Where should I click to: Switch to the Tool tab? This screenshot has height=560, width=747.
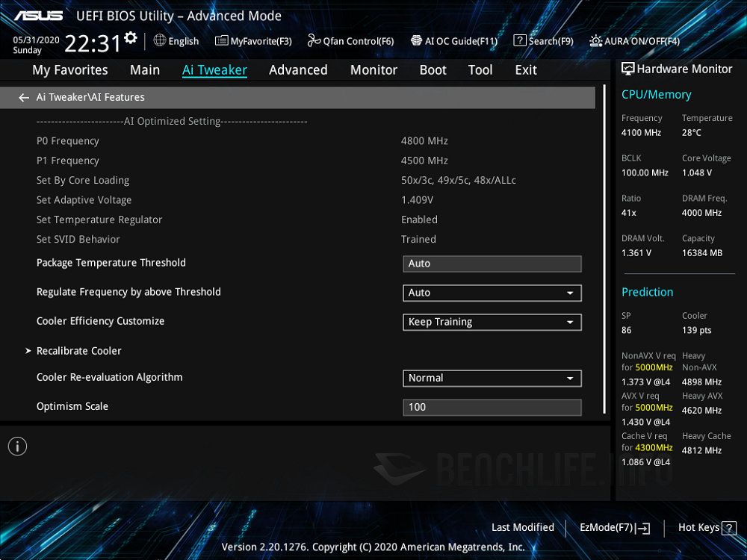tap(480, 69)
